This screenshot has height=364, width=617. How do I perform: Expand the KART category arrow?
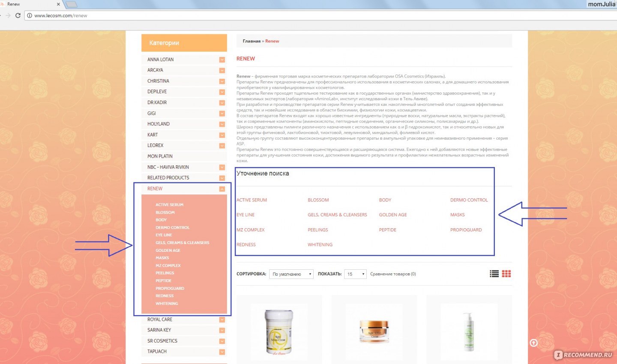point(222,135)
